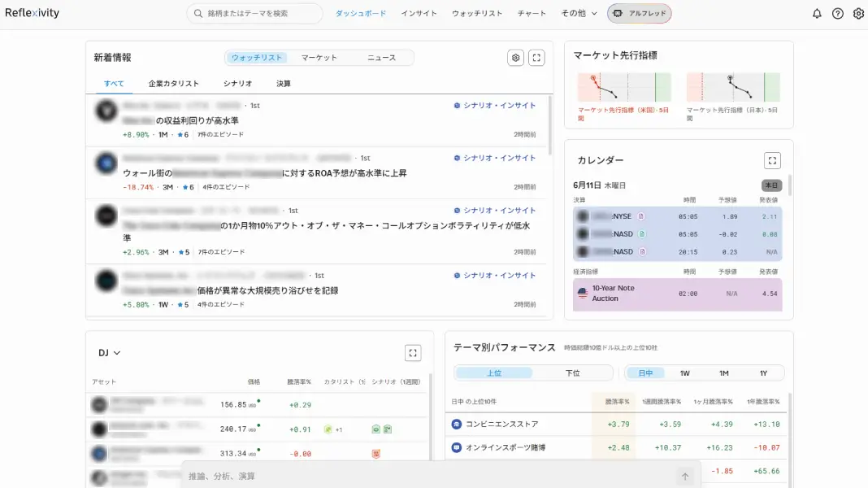Switch feed toggle to ウォッチリスト
868x488 pixels.
257,58
